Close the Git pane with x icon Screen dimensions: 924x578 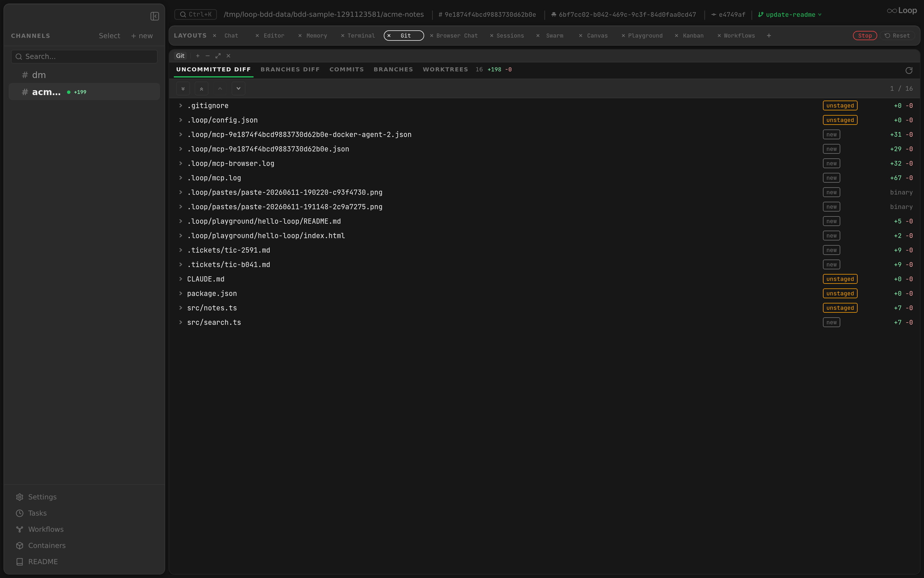228,56
